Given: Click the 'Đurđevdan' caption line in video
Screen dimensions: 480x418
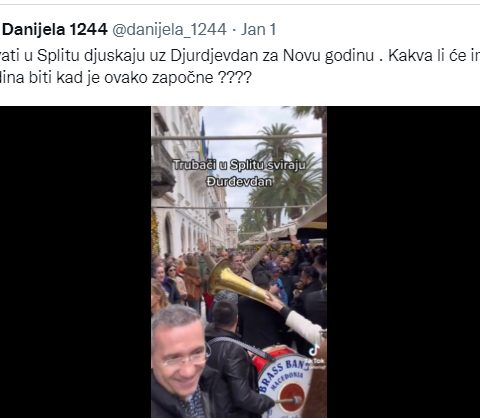Looking at the screenshot, I should pyautogui.click(x=239, y=182).
